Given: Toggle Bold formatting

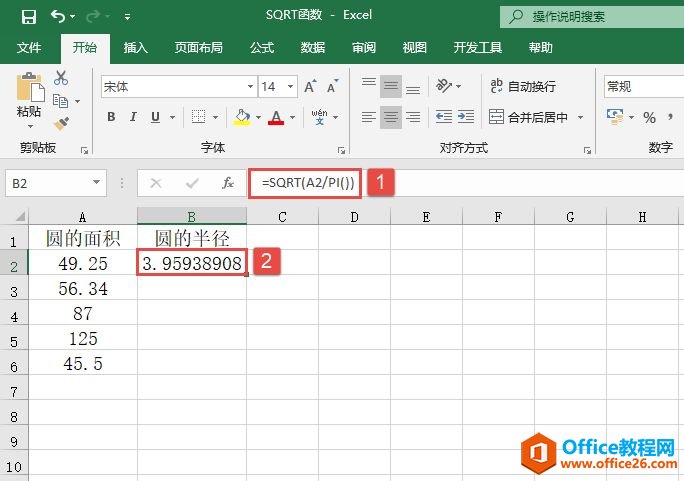Looking at the screenshot, I should click(111, 116).
